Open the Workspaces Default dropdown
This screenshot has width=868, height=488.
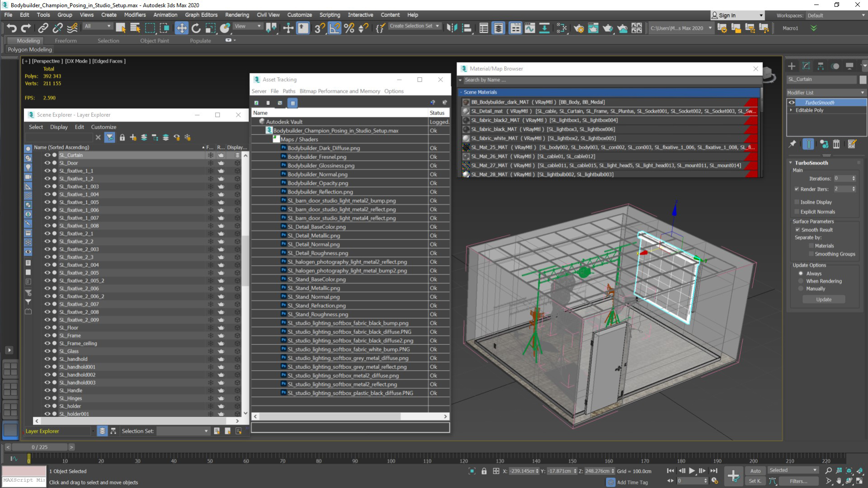coord(836,15)
